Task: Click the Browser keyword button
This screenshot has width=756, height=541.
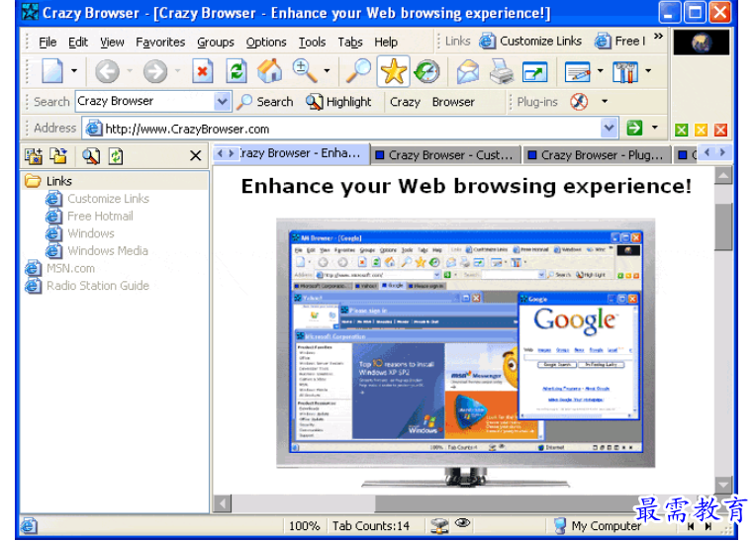Action: 453,102
